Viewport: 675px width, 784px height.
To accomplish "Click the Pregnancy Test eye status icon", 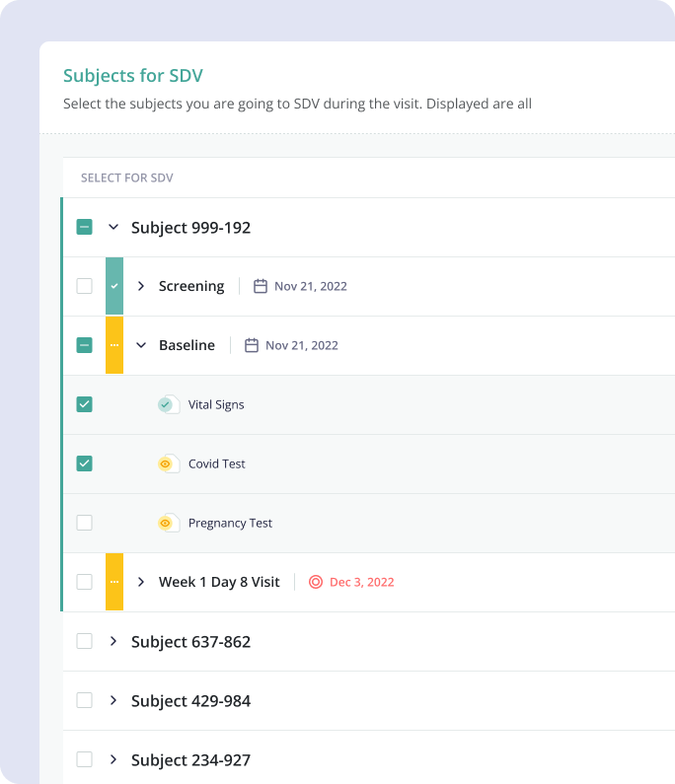I will [167, 523].
